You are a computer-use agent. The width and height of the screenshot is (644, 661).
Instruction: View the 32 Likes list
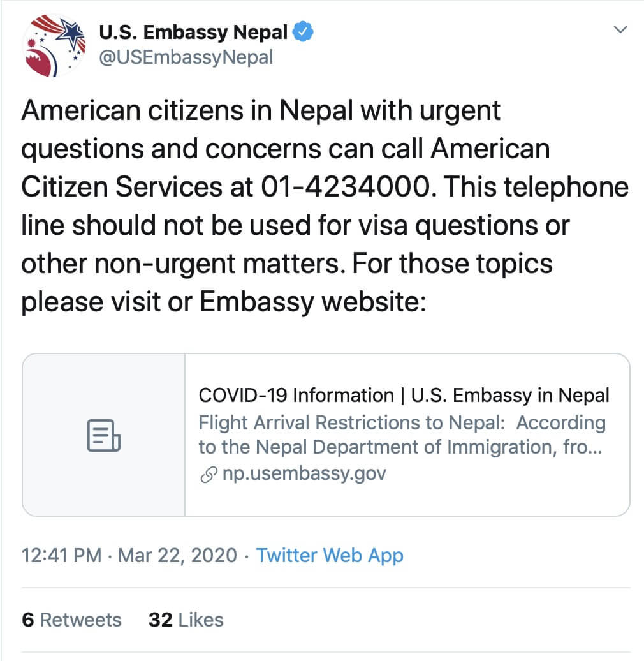tap(186, 620)
